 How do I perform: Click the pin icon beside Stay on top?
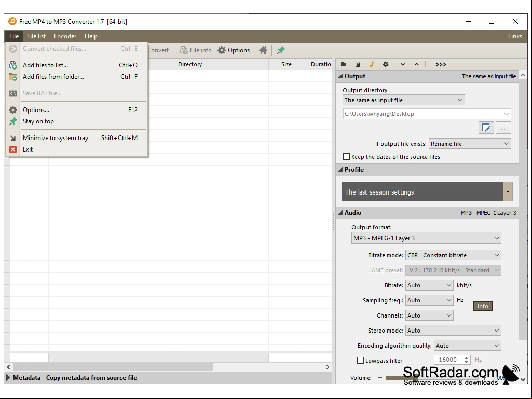[13, 121]
